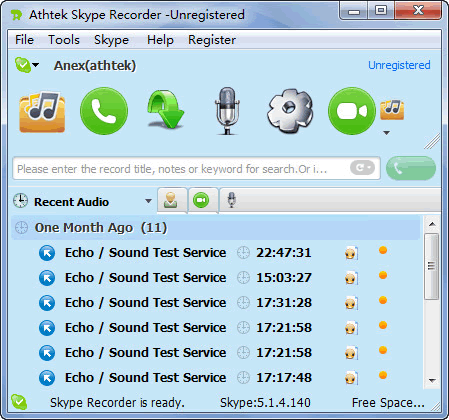
Task: Open the Register menu
Action: 212,40
